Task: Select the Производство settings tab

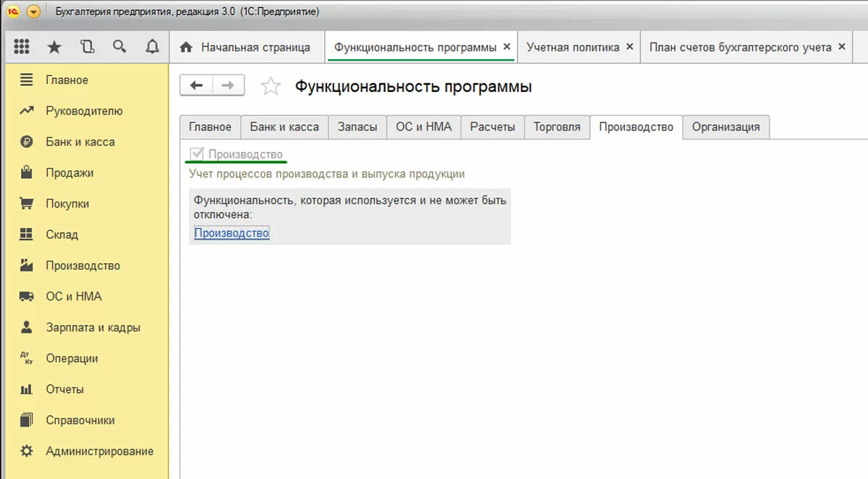Action: point(637,127)
